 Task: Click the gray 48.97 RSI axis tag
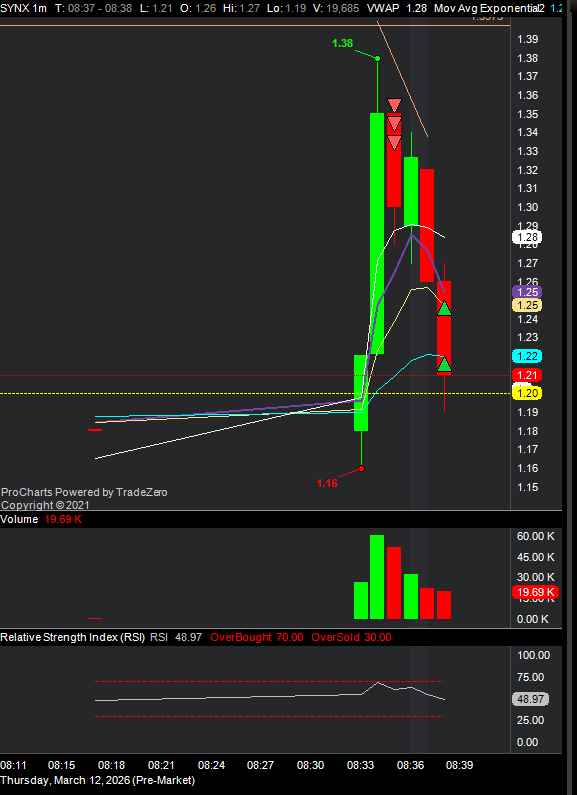point(531,699)
